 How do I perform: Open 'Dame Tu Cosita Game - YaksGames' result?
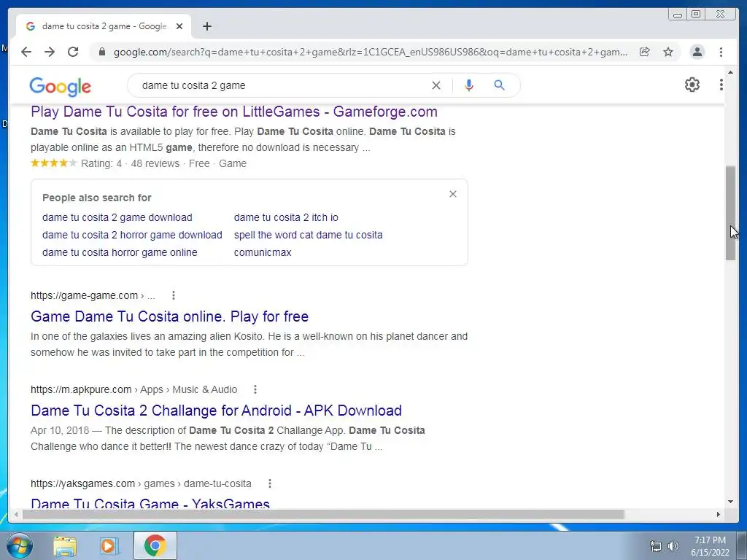pyautogui.click(x=150, y=503)
